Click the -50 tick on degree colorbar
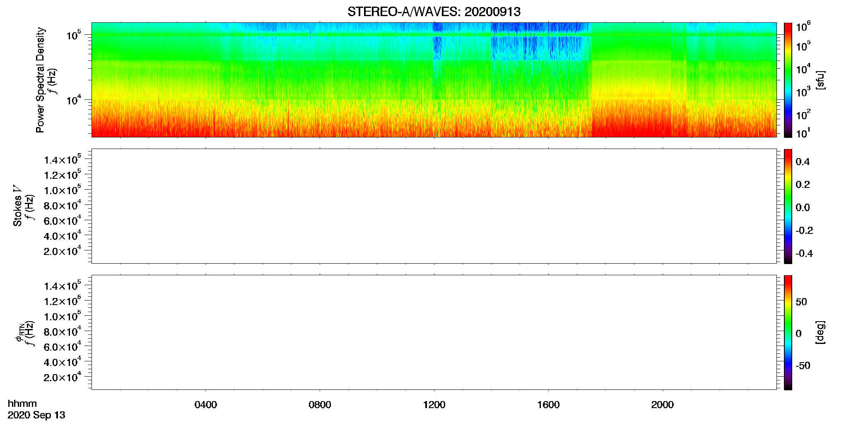The width and height of the screenshot is (868, 447). coord(803,365)
